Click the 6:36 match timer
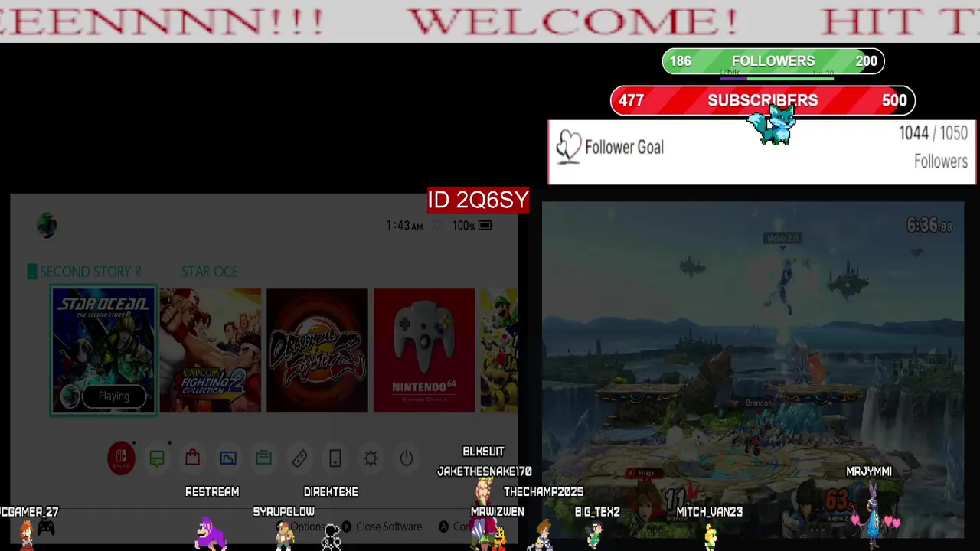 (x=929, y=225)
